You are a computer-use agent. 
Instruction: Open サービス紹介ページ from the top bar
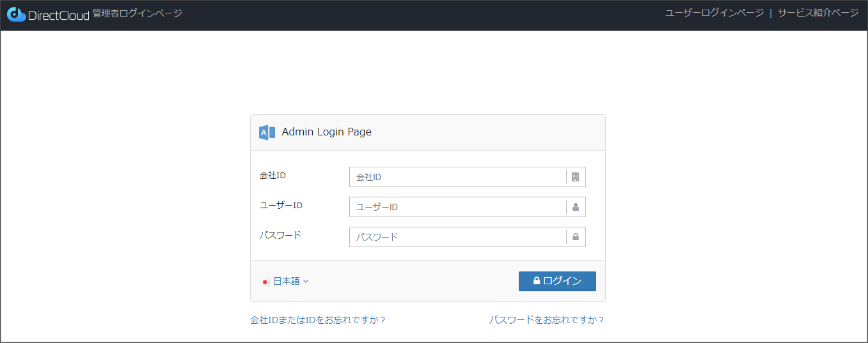pos(817,13)
